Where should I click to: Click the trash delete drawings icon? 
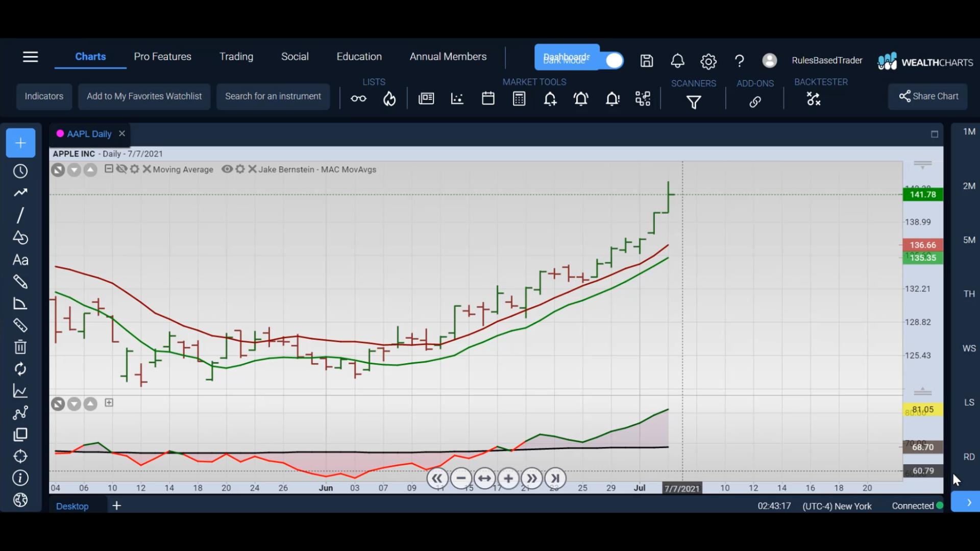tap(20, 347)
